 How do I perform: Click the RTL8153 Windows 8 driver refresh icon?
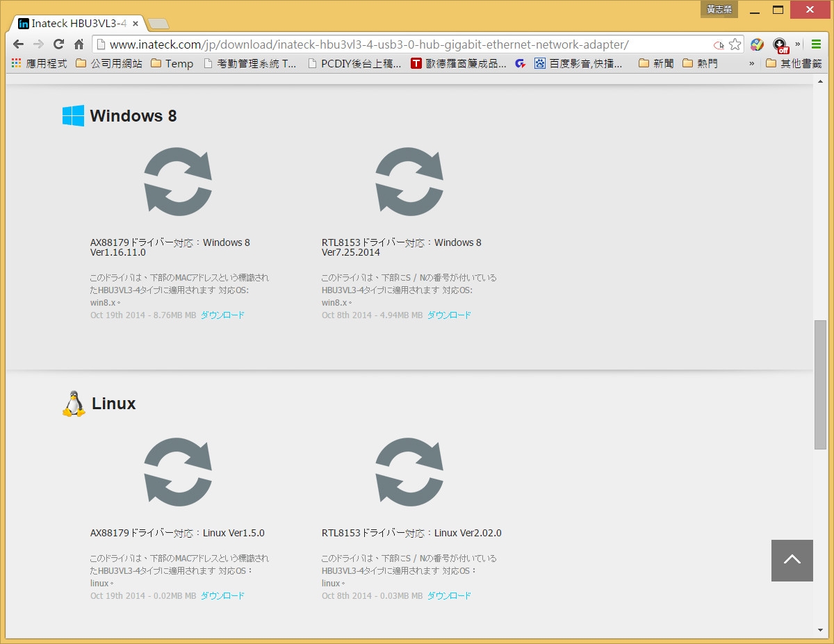[409, 181]
